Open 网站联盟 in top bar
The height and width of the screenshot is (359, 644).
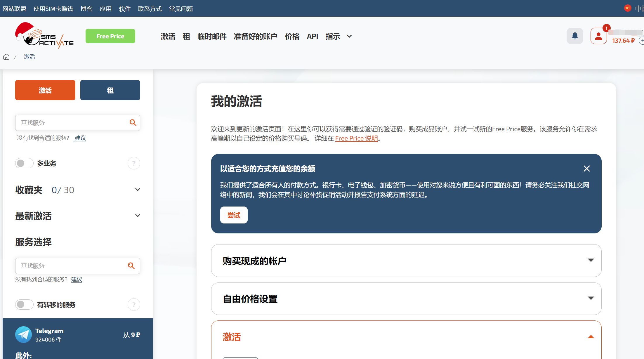tap(14, 9)
